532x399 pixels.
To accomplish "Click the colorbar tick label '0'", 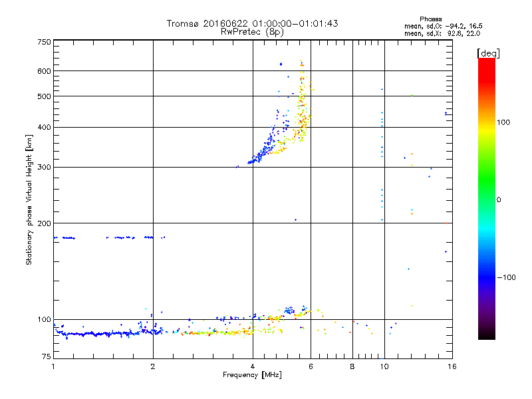I will (x=499, y=200).
